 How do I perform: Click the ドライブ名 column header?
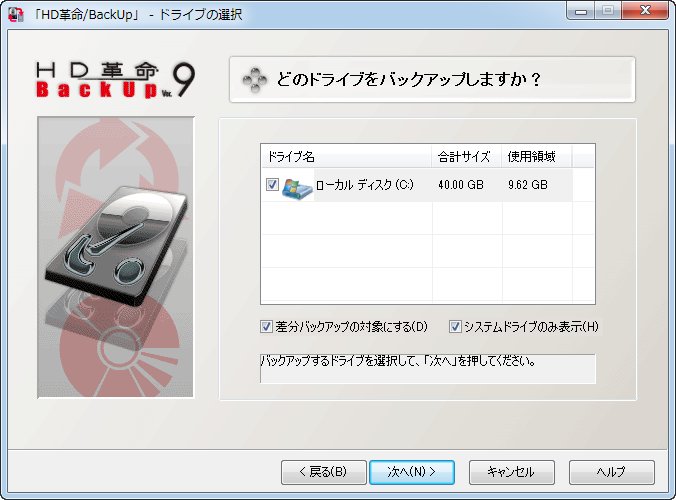[347, 156]
